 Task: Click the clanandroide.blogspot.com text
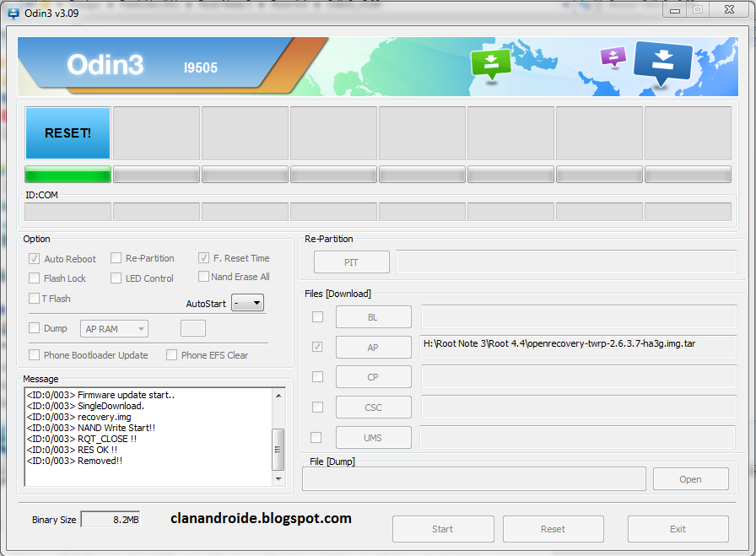(x=261, y=518)
